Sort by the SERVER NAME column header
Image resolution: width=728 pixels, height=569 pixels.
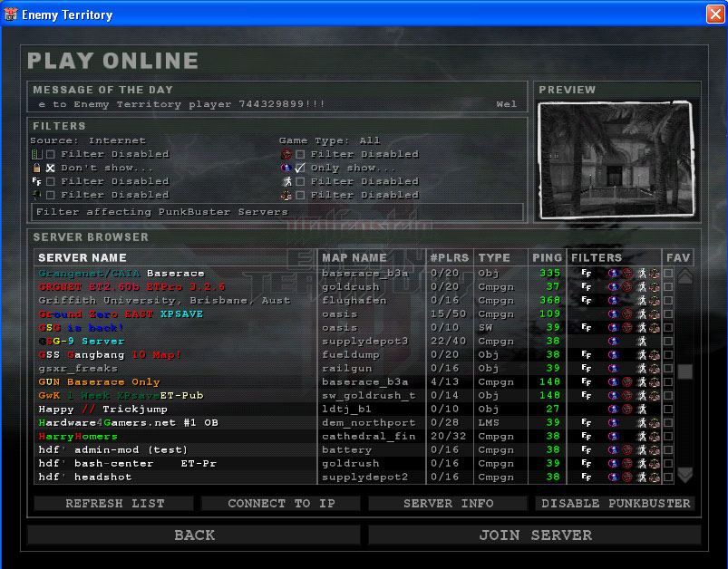click(x=175, y=257)
